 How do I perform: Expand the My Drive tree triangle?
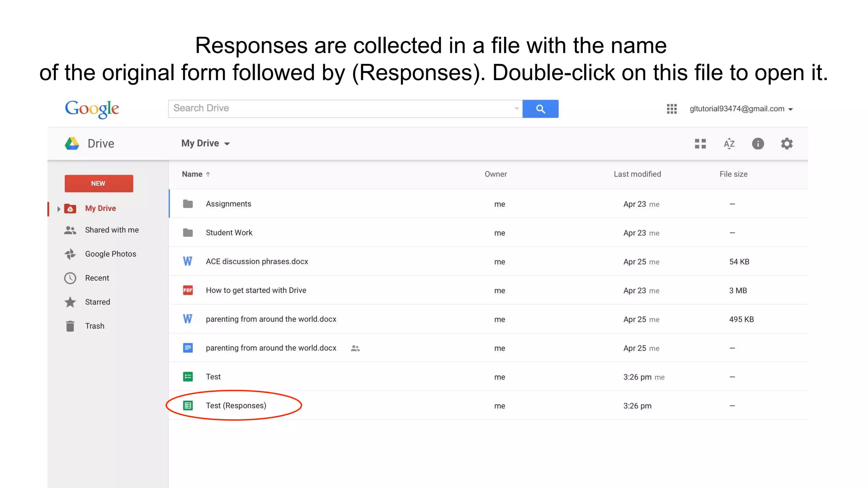[58, 209]
